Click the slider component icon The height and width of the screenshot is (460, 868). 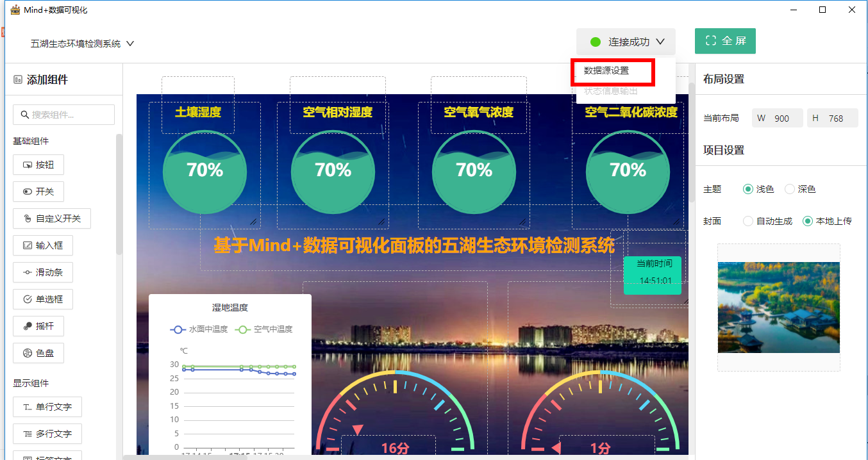(x=28, y=272)
